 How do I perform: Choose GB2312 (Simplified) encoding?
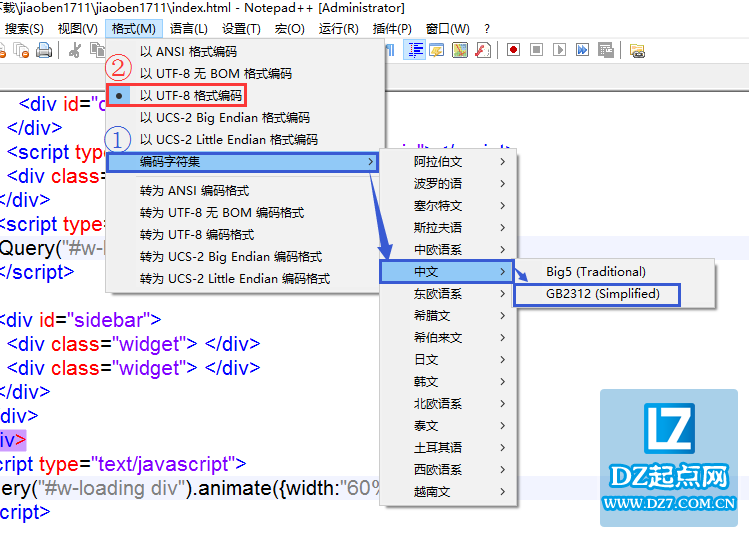(614, 294)
